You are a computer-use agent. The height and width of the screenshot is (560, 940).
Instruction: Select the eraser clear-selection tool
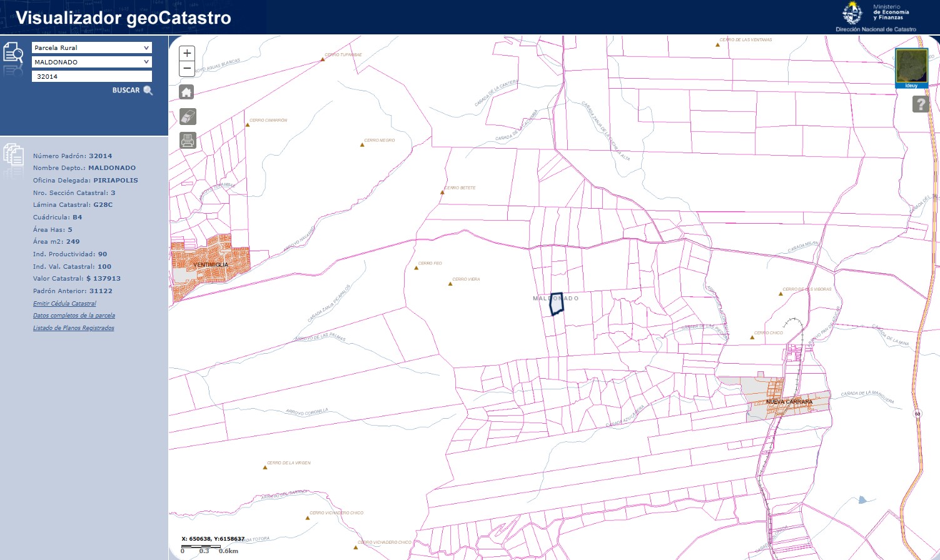click(x=188, y=116)
